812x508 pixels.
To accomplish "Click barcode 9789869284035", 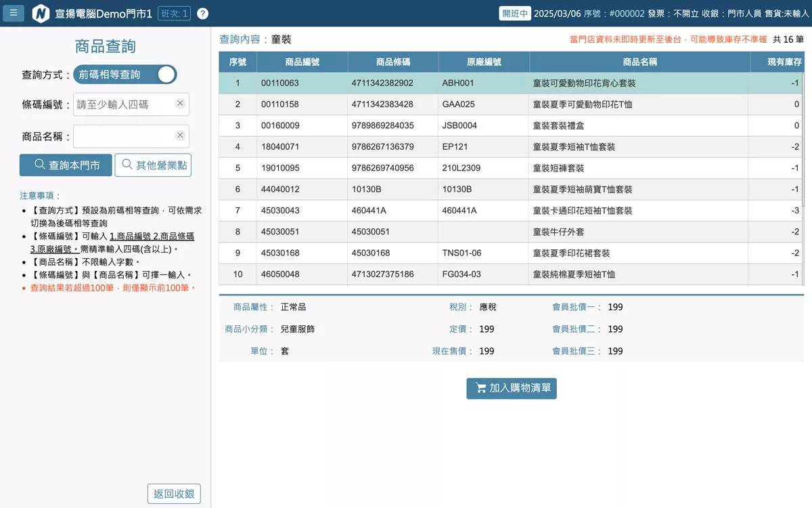I will 383,125.
